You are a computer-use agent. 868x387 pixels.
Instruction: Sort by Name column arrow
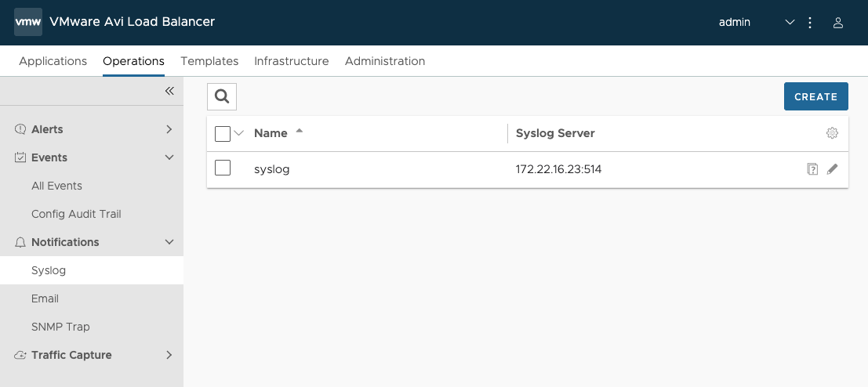coord(300,131)
